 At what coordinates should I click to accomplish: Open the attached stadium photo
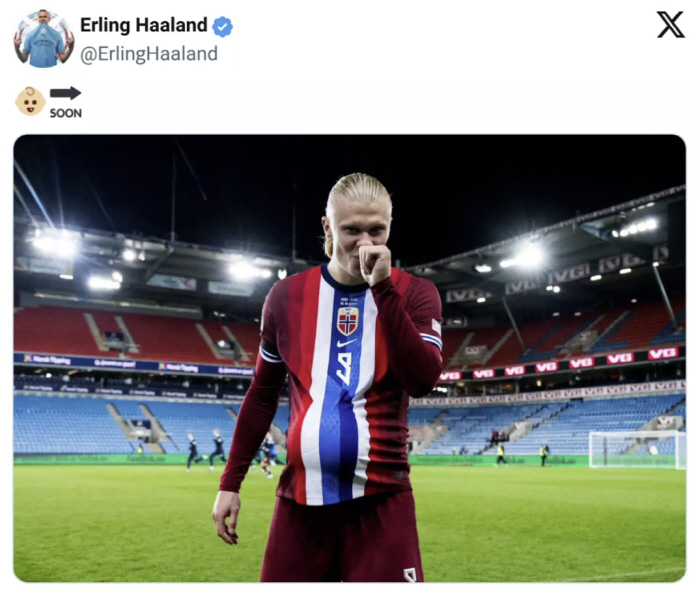350,358
